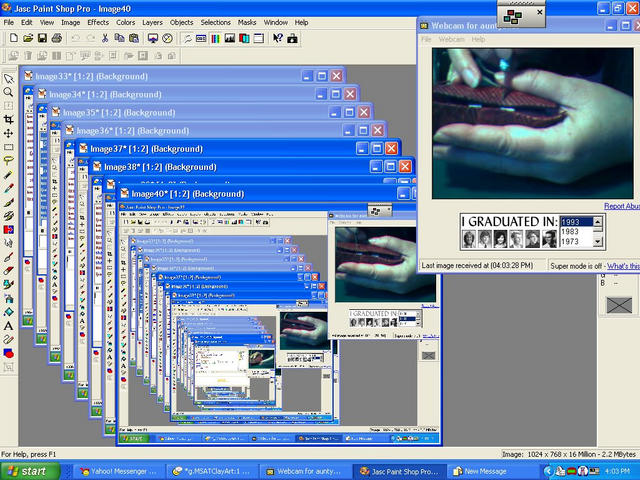Select the Magic Wand tool
Viewport: 640px width, 480px height.
8,175
